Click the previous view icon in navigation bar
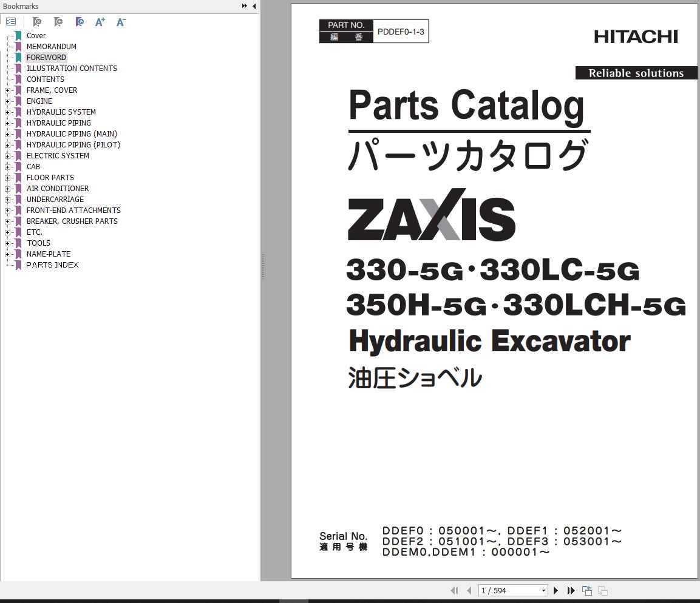Screen dimensions: 700x603 tap(587, 590)
